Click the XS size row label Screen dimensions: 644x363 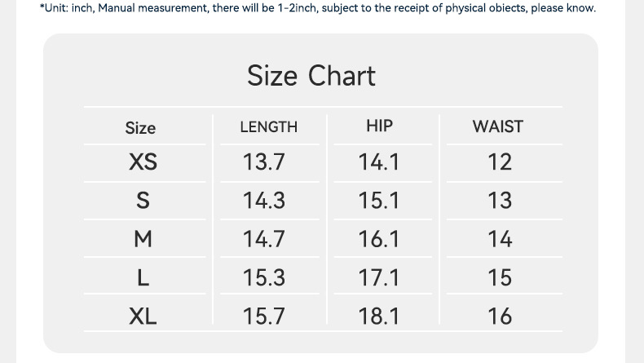click(x=143, y=162)
